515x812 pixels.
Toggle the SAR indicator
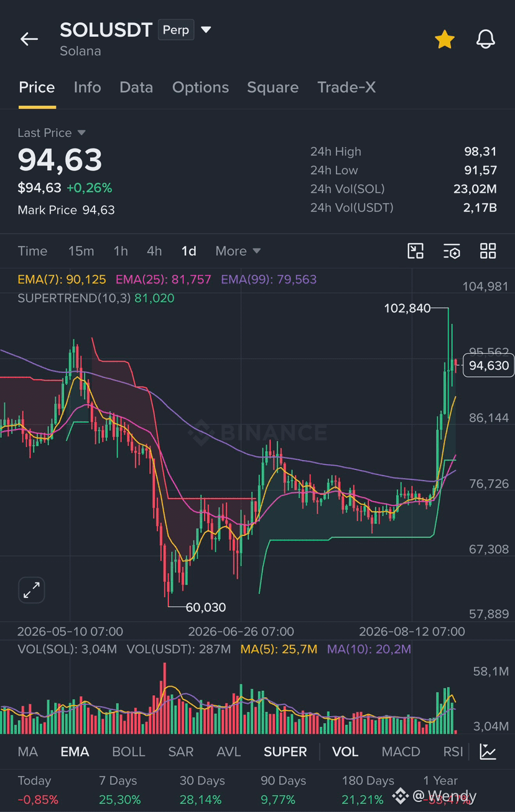(x=181, y=752)
